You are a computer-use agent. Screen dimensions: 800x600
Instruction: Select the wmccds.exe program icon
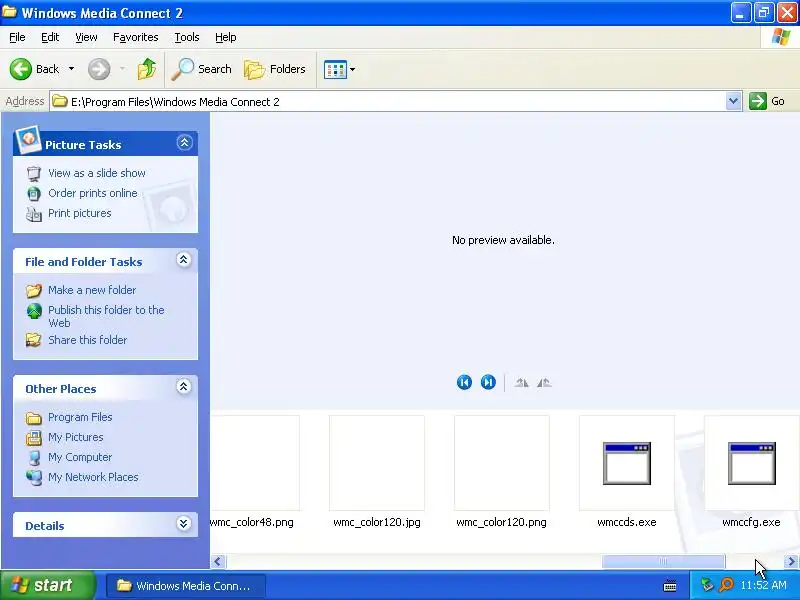627,463
